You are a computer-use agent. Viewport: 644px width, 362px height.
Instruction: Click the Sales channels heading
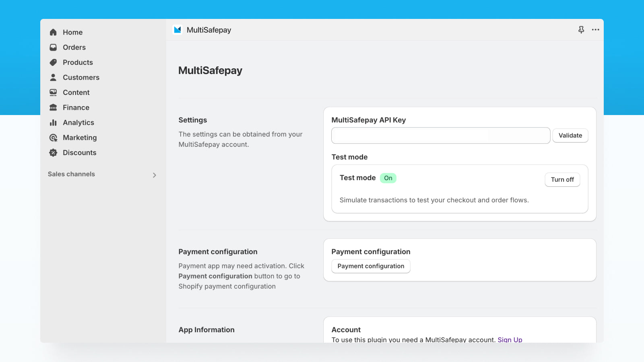[71, 174]
